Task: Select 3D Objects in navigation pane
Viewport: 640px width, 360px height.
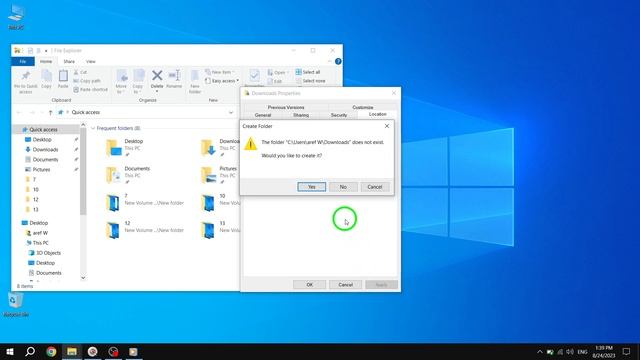Action: [x=48, y=253]
